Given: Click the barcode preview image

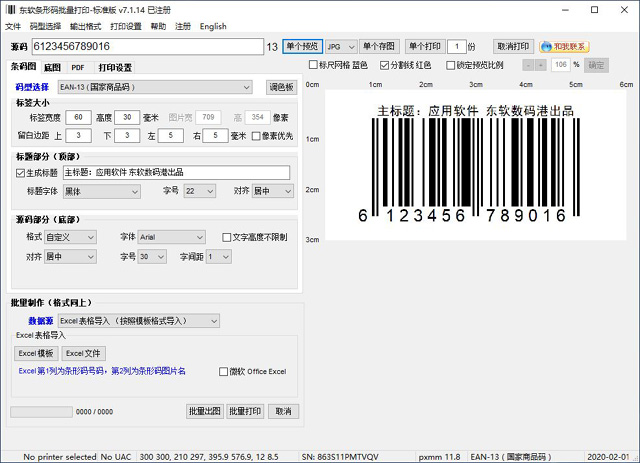Looking at the screenshot, I should pos(476,165).
